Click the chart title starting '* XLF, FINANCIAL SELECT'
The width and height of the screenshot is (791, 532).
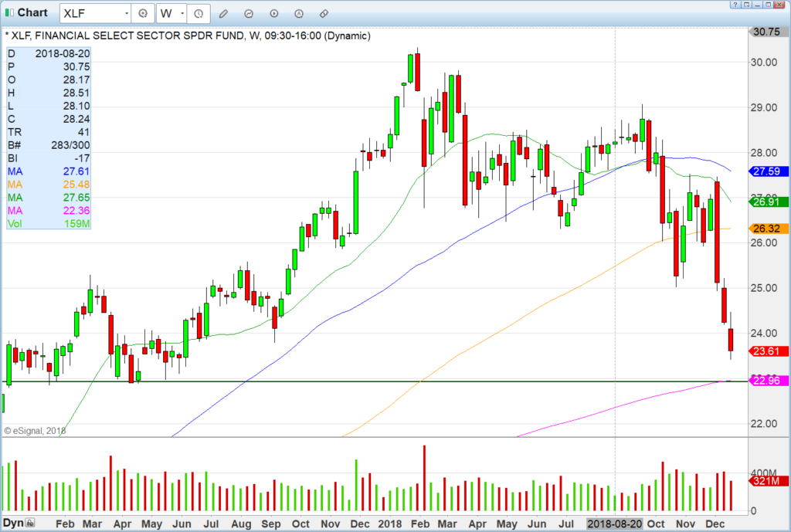point(188,36)
